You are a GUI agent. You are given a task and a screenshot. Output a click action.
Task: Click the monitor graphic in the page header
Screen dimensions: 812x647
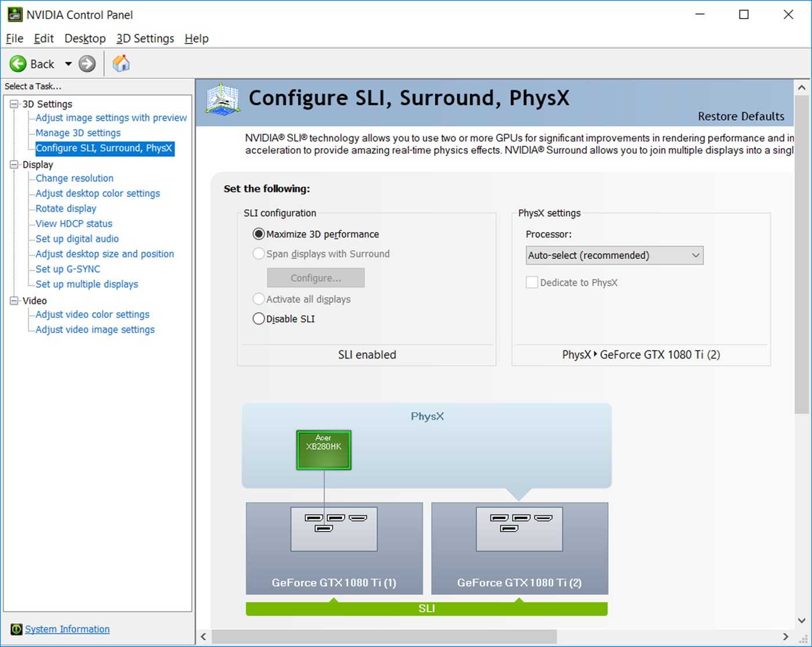(222, 99)
